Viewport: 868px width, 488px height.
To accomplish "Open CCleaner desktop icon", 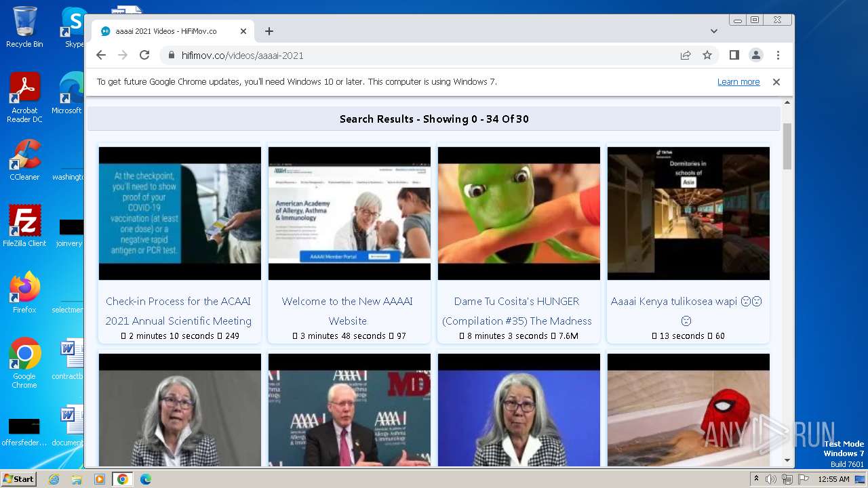I will (24, 160).
